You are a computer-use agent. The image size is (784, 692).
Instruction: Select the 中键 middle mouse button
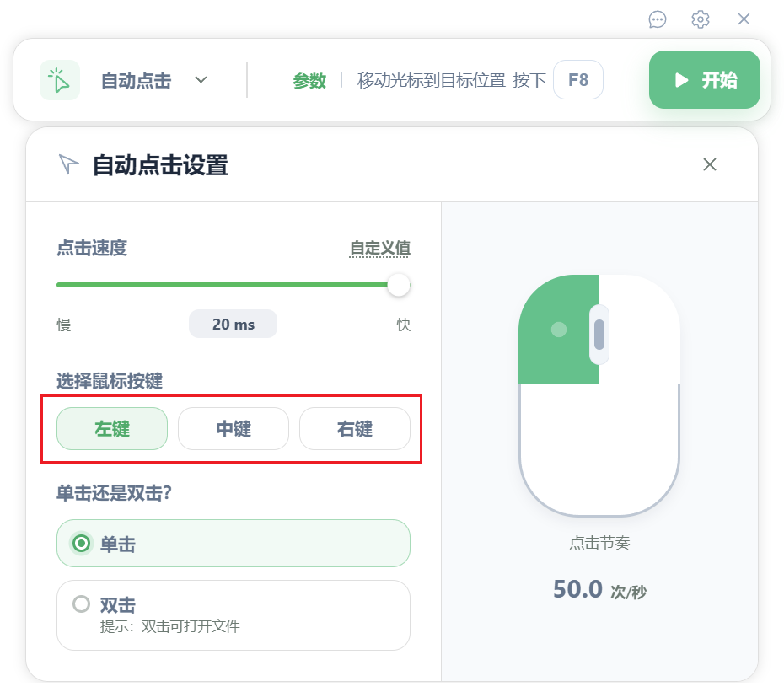[x=234, y=428]
